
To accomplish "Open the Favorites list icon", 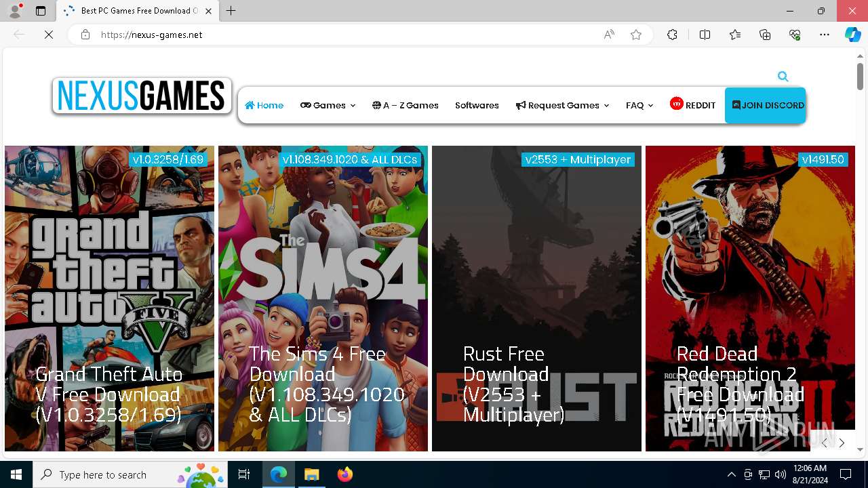I will (x=735, y=35).
